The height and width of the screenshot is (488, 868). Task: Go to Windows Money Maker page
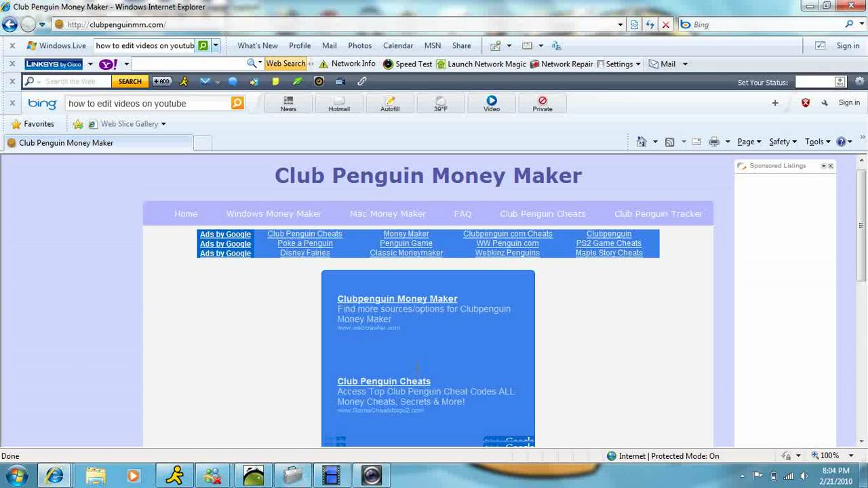pyautogui.click(x=273, y=213)
